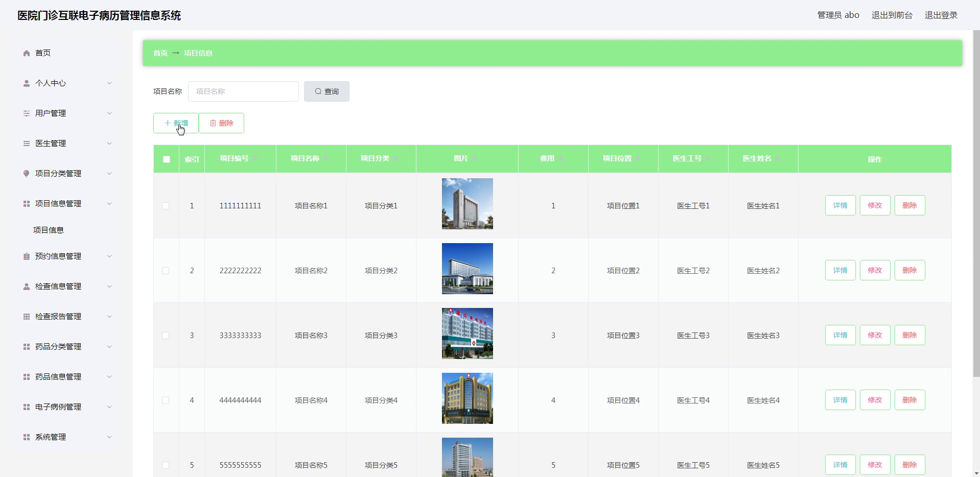
Task: Expand the 个人中心 chevron
Action: [109, 83]
